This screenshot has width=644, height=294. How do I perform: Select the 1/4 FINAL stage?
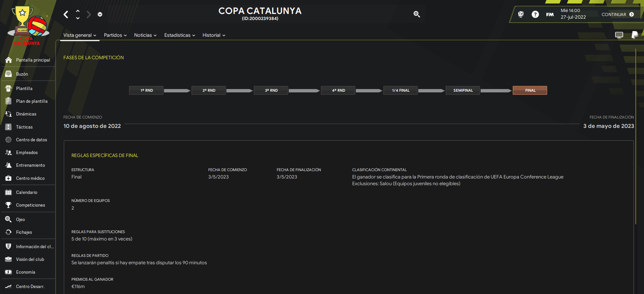click(400, 90)
